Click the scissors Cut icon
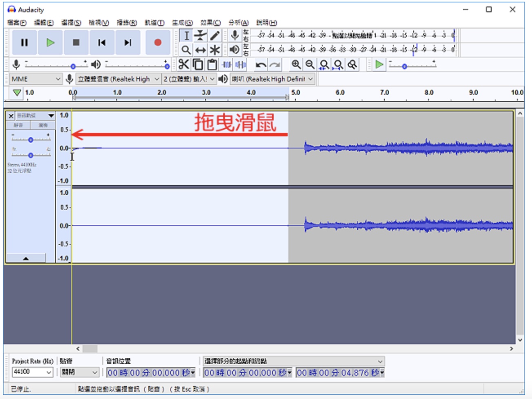Screen dimensions: 532x399 coord(184,64)
